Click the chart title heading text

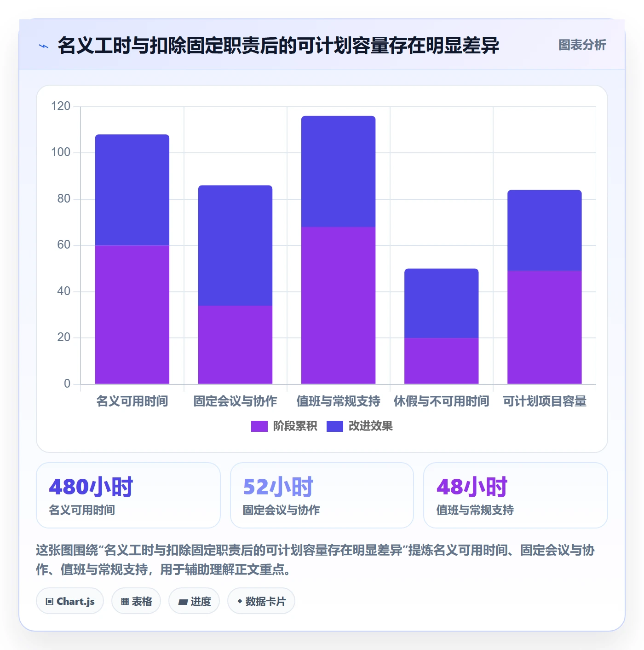click(x=278, y=46)
